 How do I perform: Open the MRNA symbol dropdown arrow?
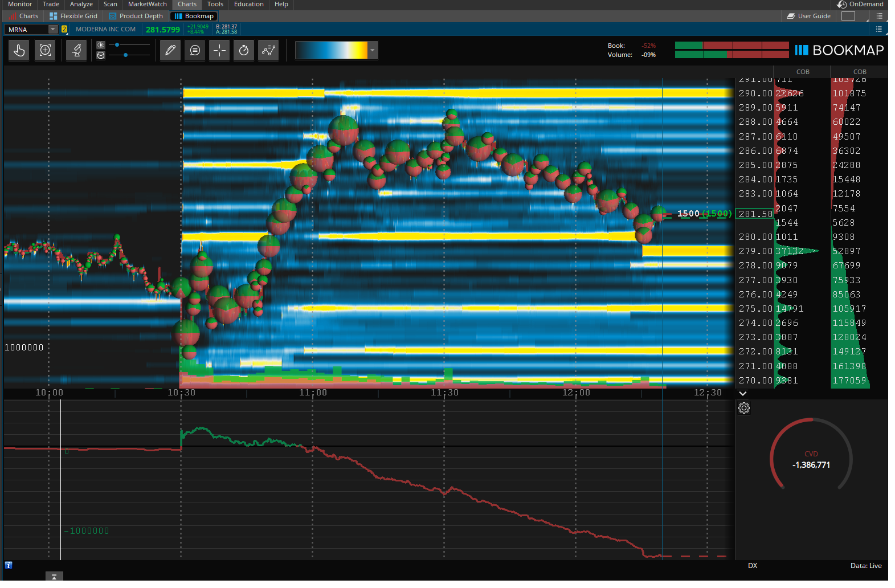[53, 29]
